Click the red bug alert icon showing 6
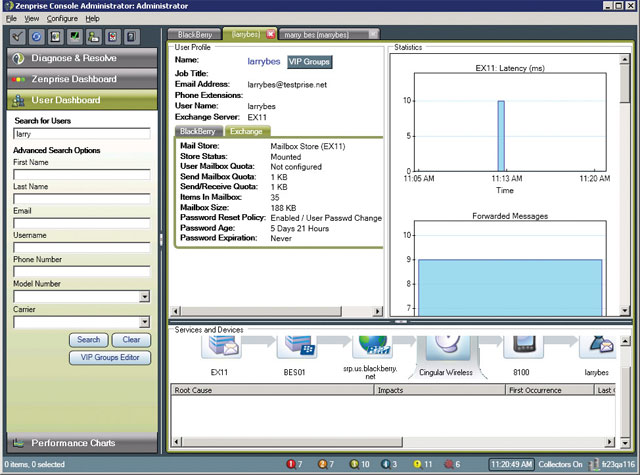This screenshot has height=475, width=640. 449,464
